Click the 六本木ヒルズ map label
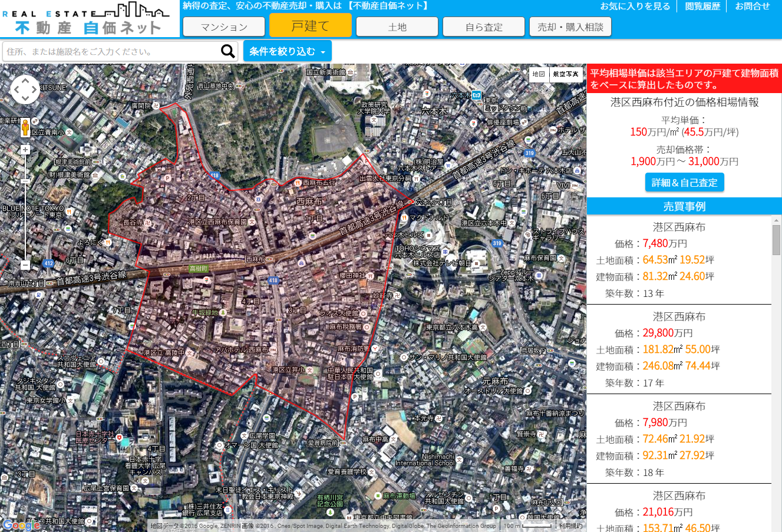This screenshot has width=782, height=532. click(x=404, y=234)
